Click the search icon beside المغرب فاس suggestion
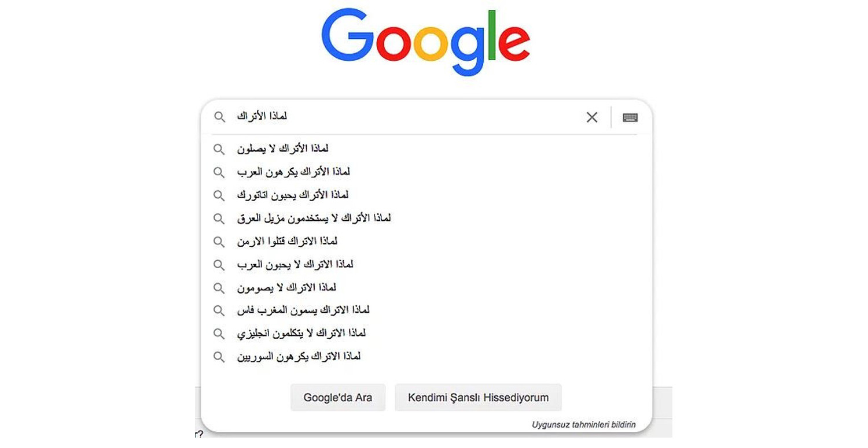The height and width of the screenshot is (448, 868). click(219, 310)
